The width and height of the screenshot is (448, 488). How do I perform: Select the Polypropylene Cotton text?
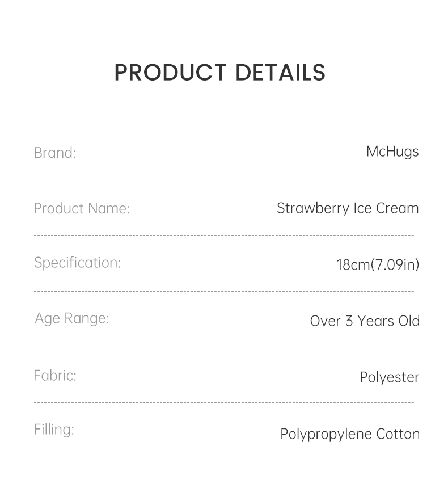350,434
